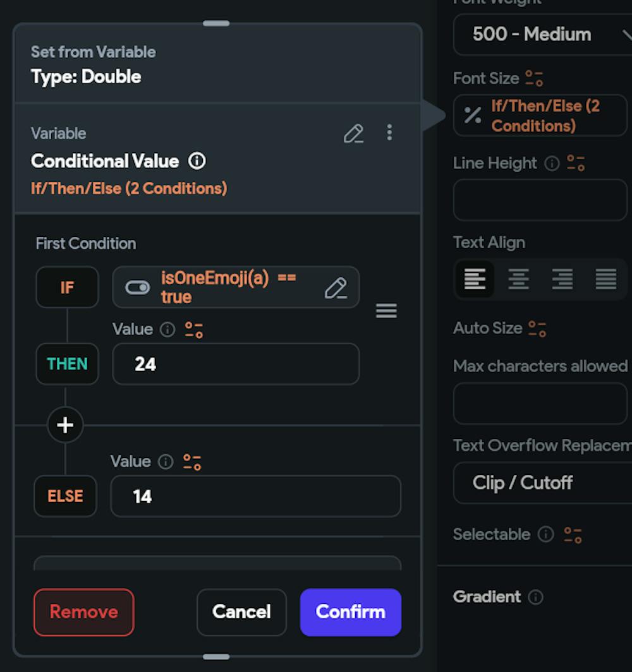Screen dimensions: 632x672
Task: Click the Confirm button
Action: 350,612
